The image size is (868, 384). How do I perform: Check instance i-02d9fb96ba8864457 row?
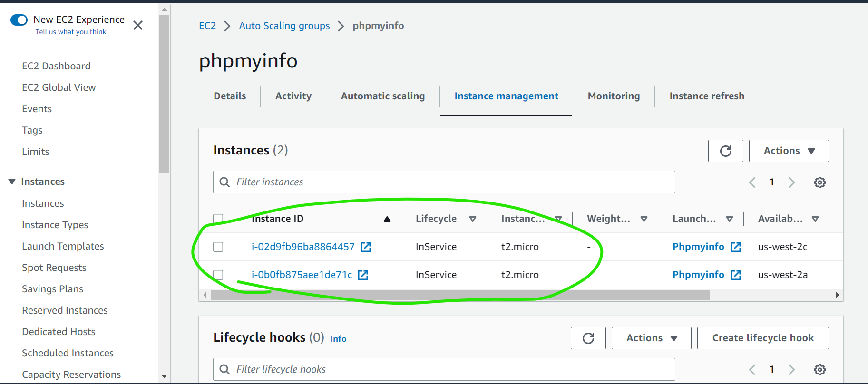(x=218, y=247)
